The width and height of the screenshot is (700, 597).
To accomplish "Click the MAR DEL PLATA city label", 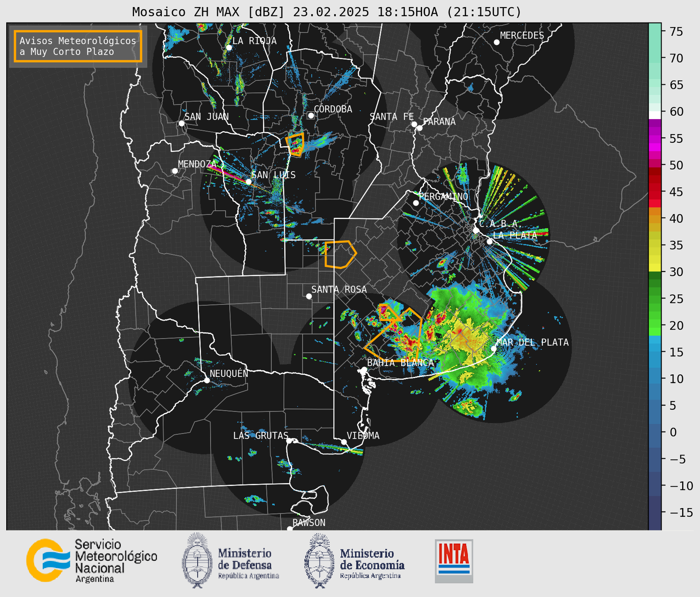I will [532, 343].
